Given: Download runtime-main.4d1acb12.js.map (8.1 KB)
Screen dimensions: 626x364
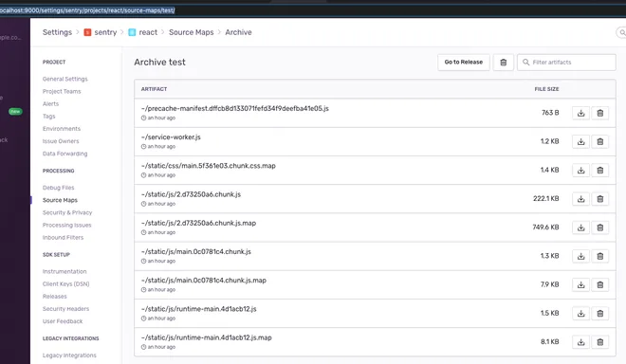Looking at the screenshot, I should (x=580, y=342).
